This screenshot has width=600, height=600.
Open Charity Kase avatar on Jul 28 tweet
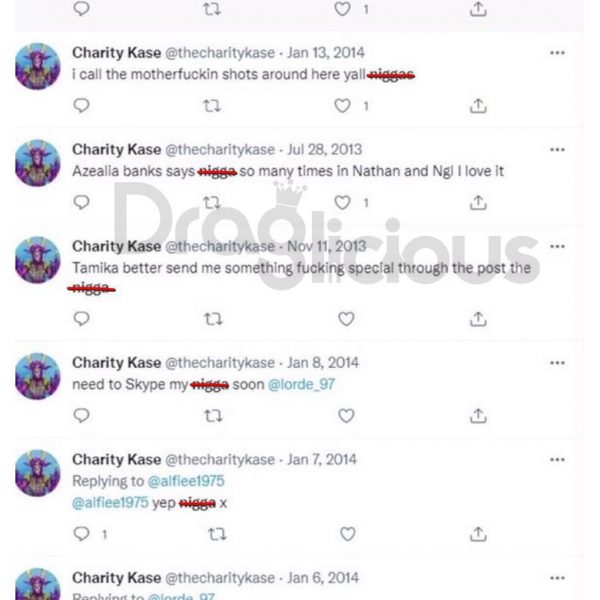[x=38, y=163]
